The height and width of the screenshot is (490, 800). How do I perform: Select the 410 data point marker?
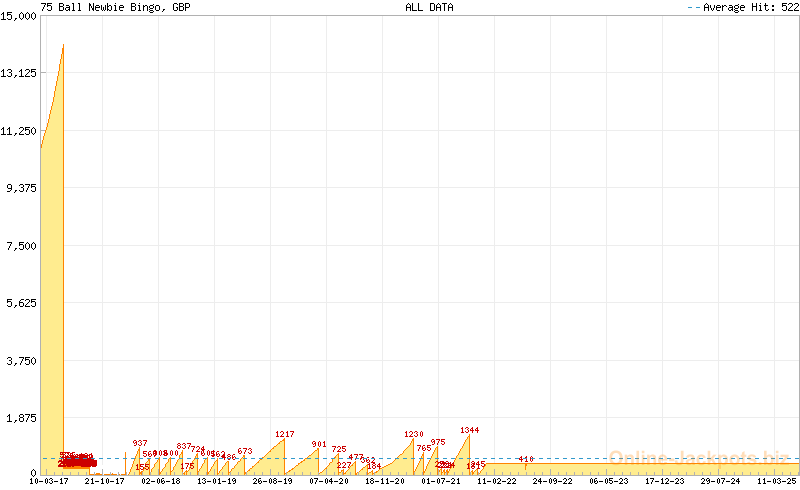click(x=526, y=459)
